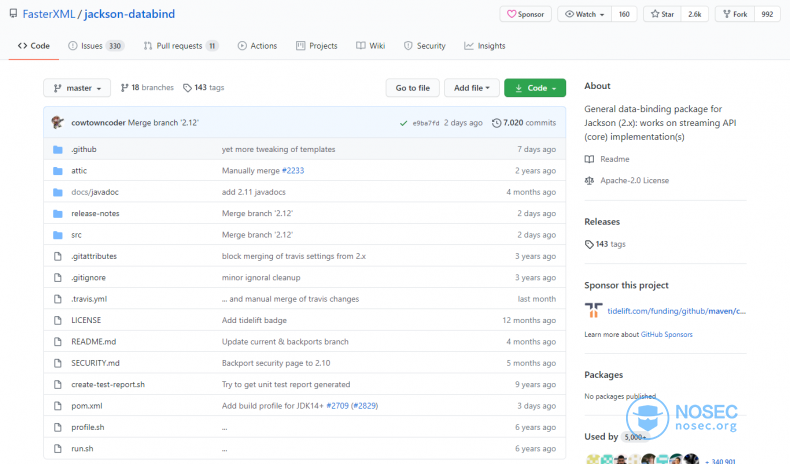Open the green Code dropdown
The height and width of the screenshot is (464, 790).
pos(535,88)
